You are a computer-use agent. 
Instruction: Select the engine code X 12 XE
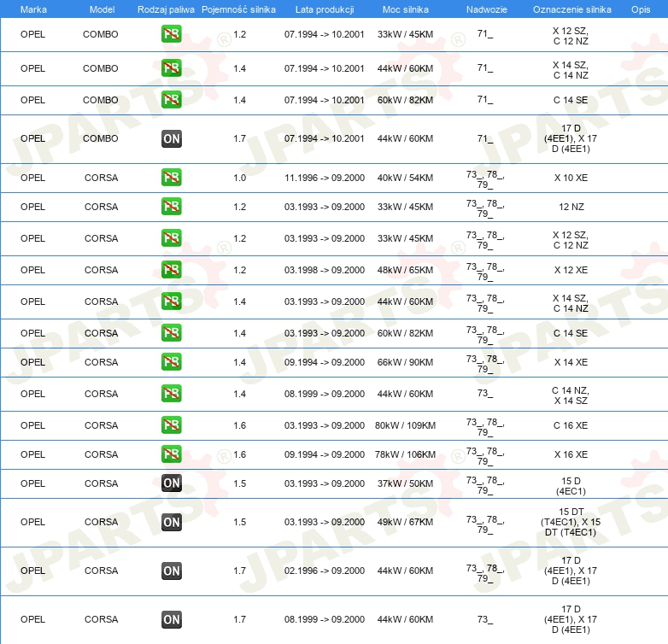pos(571,270)
